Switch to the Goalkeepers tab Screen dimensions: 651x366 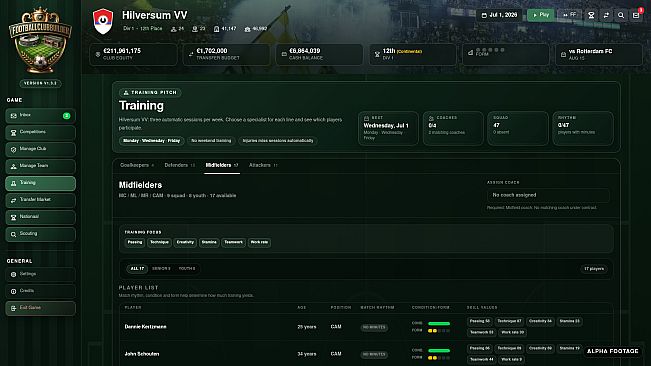[137, 165]
